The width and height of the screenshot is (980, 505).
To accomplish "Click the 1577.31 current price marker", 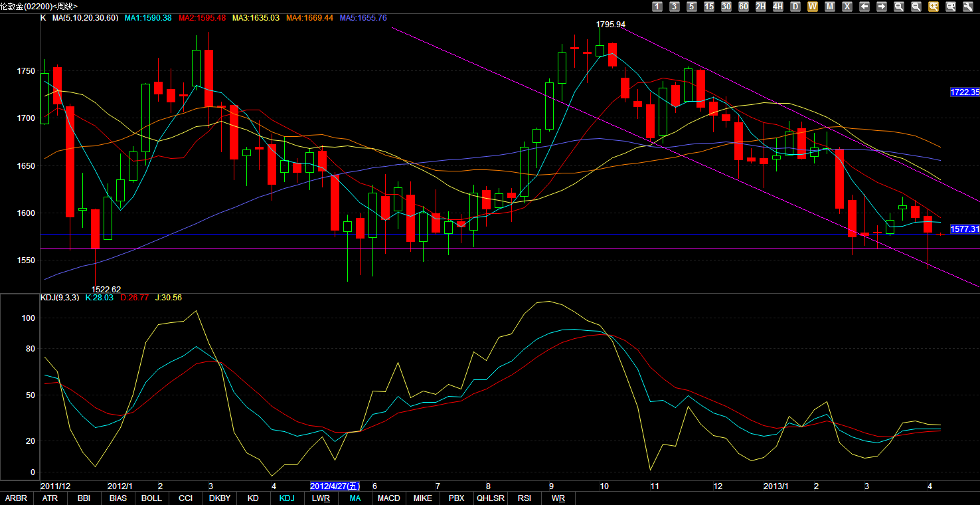I will [965, 229].
